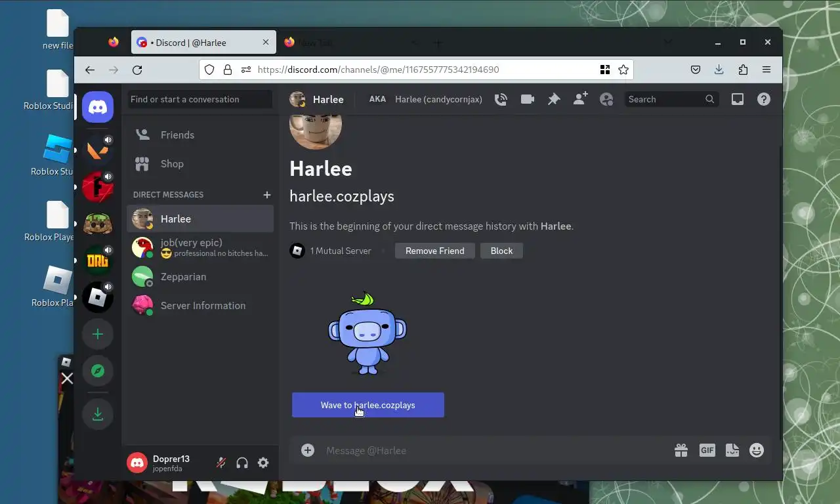Open Doprer13 user panel avatar
This screenshot has height=504, width=840.
[x=137, y=463]
